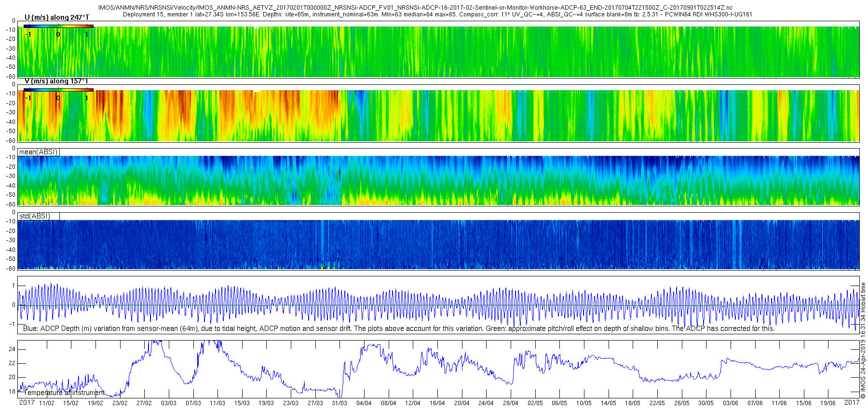Click the 'mean(ABSI)' panel label
Viewport: 868px width, 410px height.
(x=39, y=152)
